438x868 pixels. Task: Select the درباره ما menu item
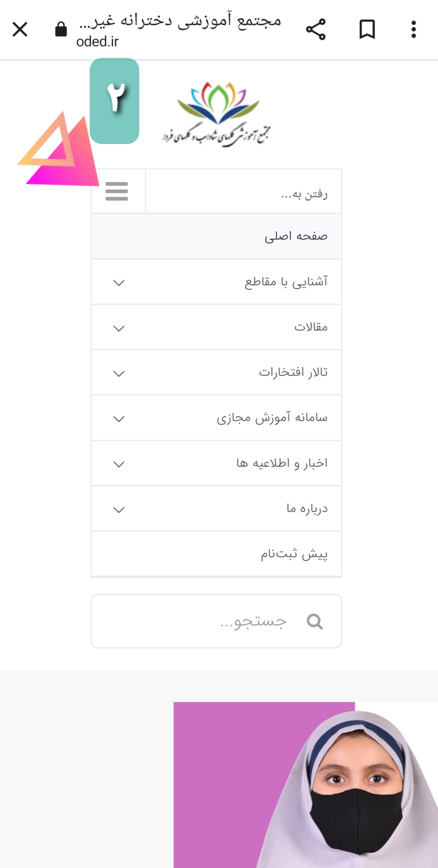(307, 509)
